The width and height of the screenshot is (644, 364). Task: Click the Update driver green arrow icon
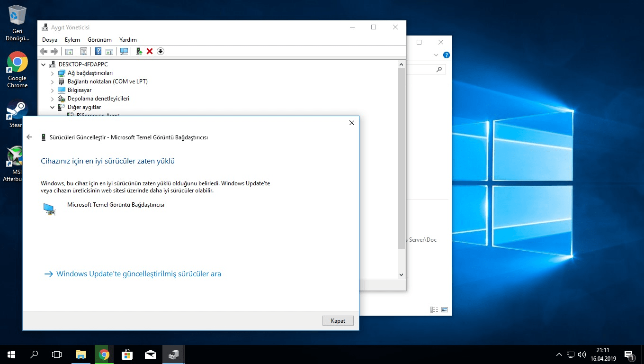point(139,51)
